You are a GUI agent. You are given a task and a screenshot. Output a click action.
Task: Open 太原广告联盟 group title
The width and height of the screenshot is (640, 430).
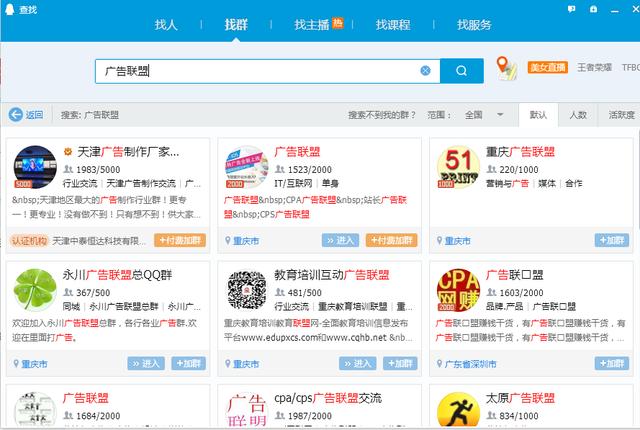[520, 398]
